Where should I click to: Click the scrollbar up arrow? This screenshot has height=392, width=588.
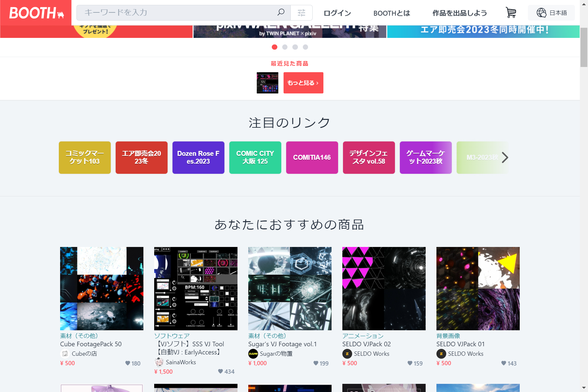[584, 4]
